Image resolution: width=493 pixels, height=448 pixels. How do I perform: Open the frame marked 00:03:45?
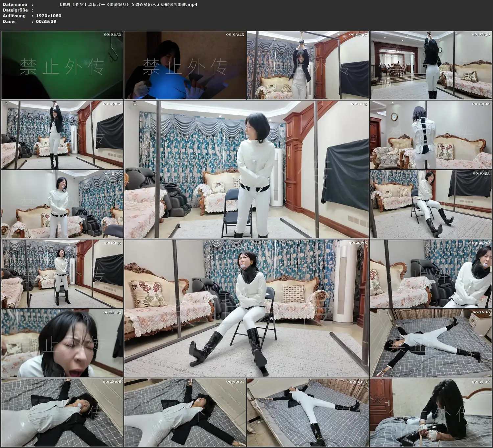click(185, 65)
